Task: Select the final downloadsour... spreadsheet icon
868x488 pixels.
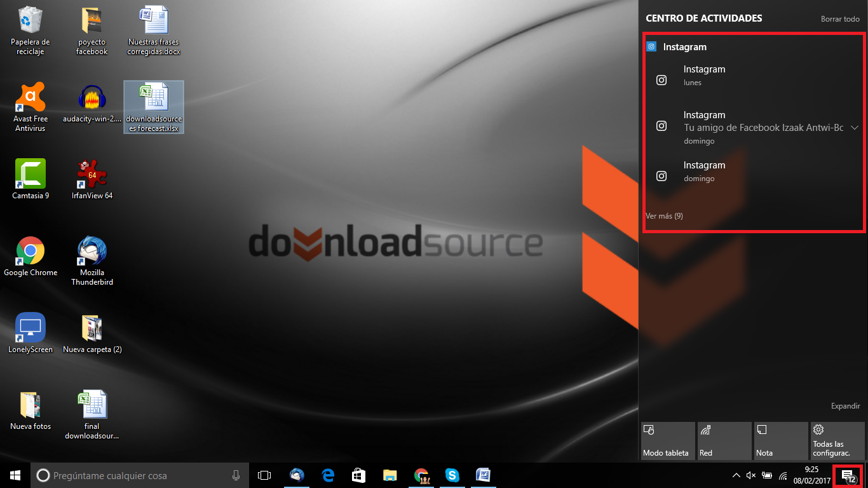Action: tap(92, 415)
